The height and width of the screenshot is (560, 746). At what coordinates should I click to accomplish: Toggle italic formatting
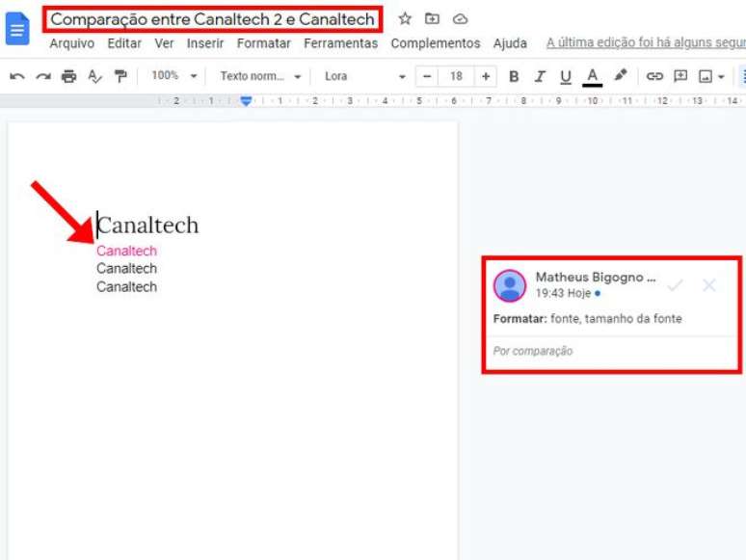(540, 76)
